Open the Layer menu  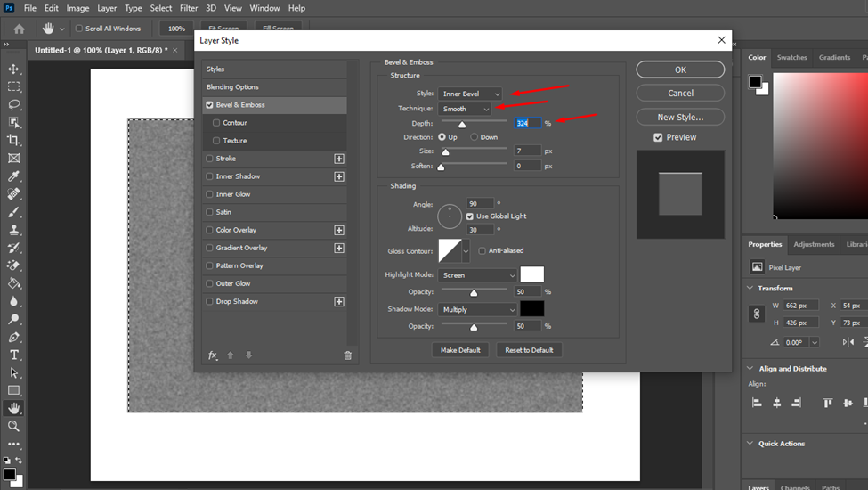tap(107, 8)
